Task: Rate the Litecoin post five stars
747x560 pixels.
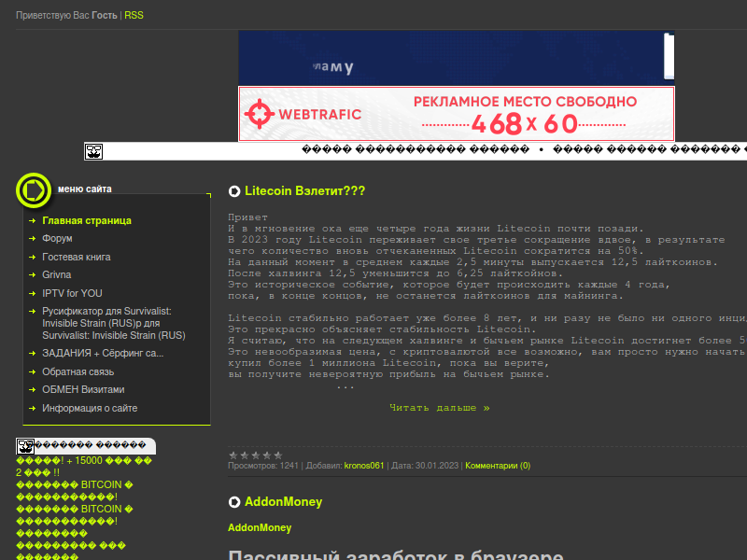Action: (x=278, y=455)
